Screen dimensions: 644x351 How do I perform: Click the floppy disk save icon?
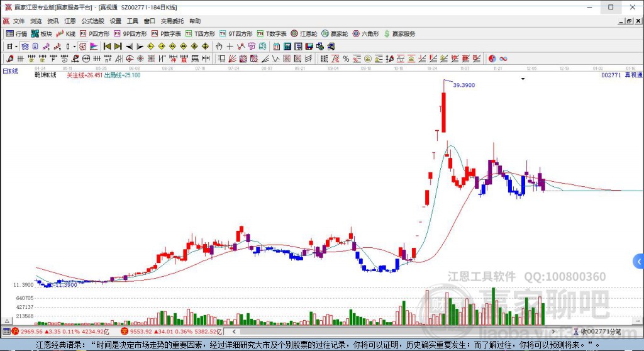309,47
